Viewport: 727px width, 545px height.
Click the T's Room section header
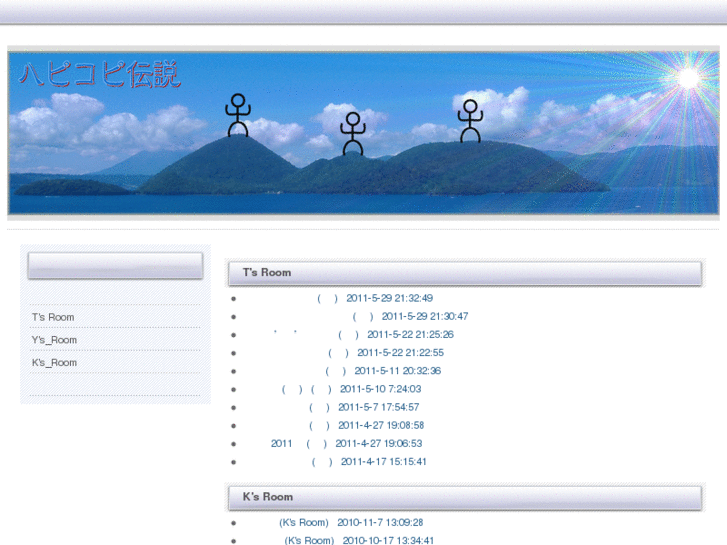point(465,273)
